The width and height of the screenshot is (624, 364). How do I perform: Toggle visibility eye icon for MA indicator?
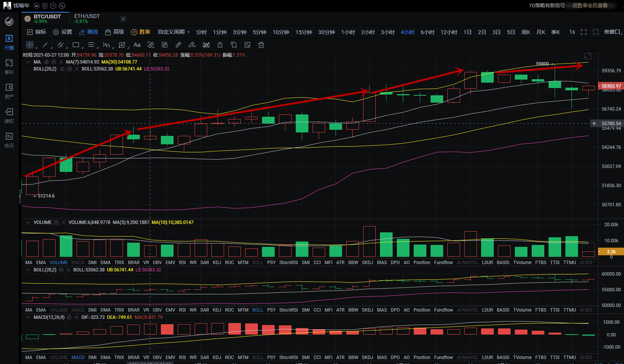click(46, 62)
